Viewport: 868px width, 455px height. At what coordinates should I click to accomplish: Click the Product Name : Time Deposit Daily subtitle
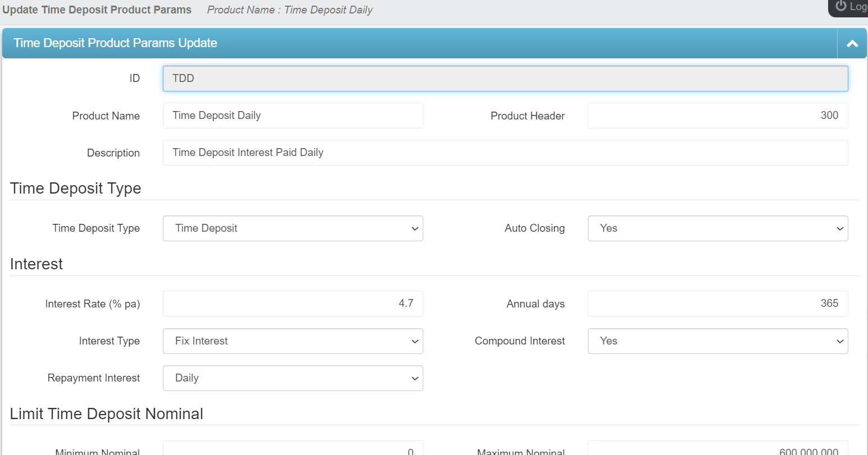[290, 10]
